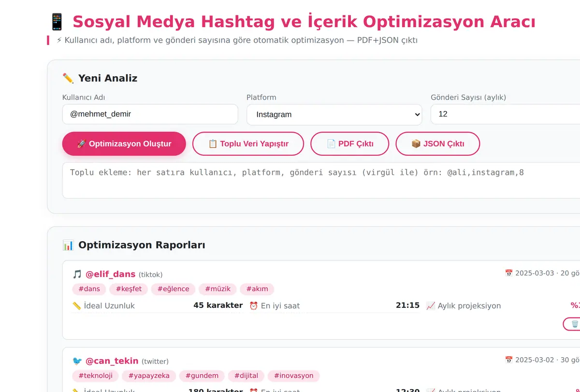Image resolution: width=580 pixels, height=392 pixels.
Task: Click the calendar icon beside 2025-03-03
Action: click(x=509, y=273)
